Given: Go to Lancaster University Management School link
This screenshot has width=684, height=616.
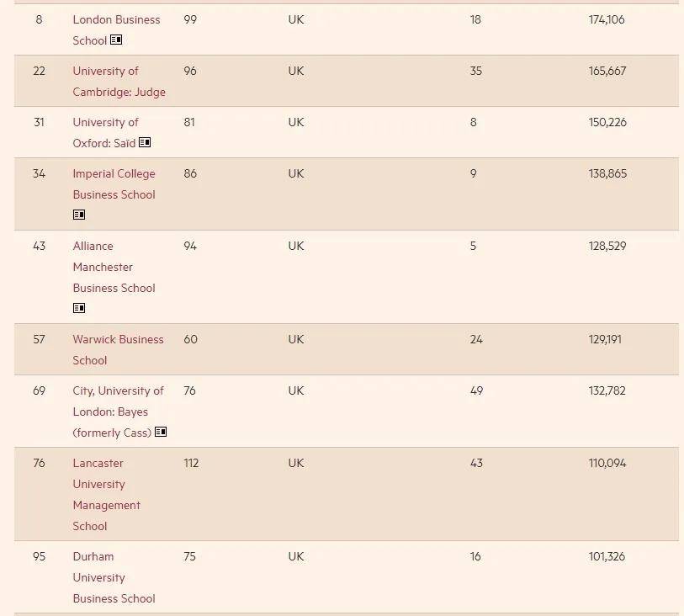Looking at the screenshot, I should (x=106, y=494).
